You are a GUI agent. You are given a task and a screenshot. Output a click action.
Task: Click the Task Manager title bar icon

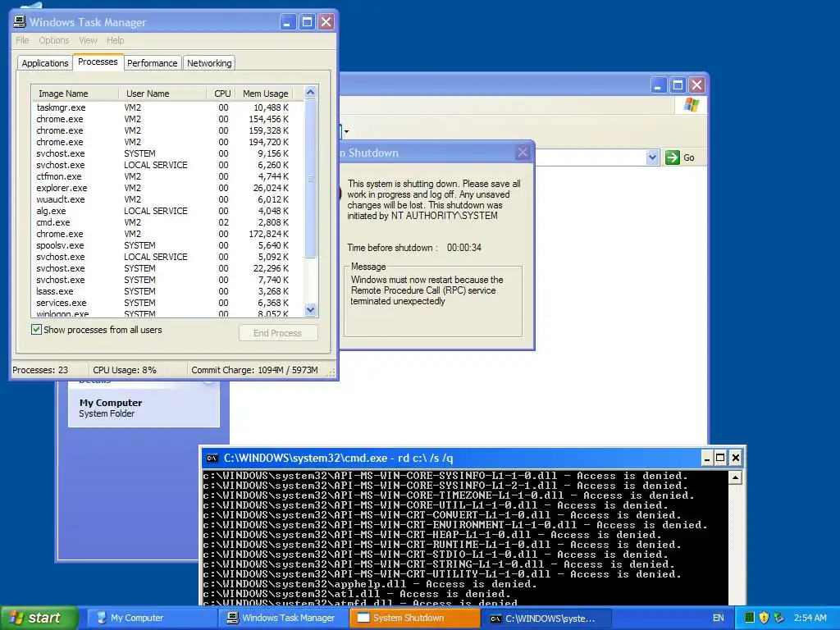tap(20, 22)
